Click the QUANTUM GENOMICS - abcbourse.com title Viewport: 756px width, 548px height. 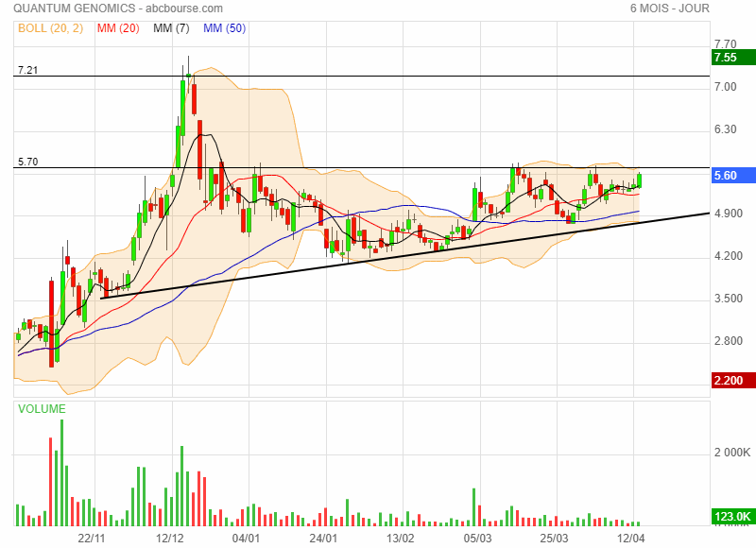(x=118, y=9)
